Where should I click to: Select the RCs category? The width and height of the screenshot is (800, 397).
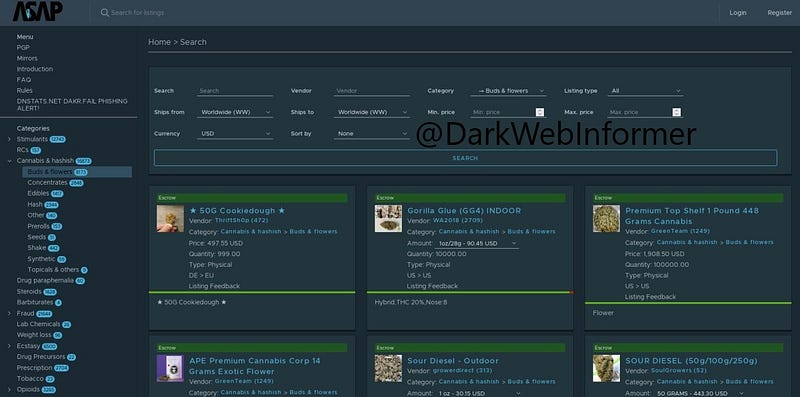click(x=22, y=150)
